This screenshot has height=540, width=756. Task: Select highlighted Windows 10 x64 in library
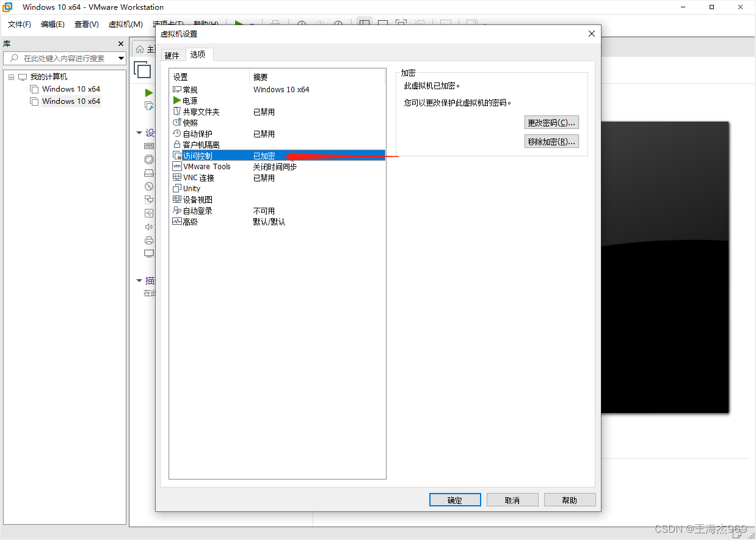click(71, 101)
